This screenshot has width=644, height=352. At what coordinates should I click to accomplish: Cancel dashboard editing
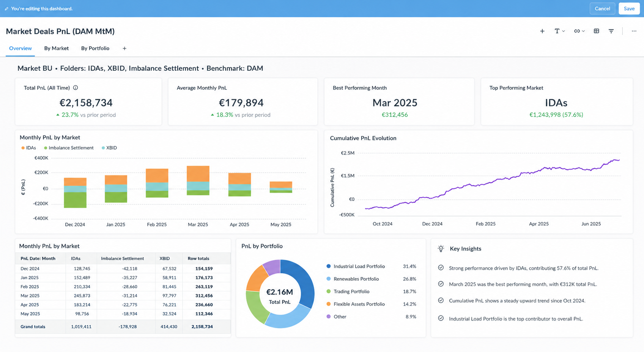pyautogui.click(x=602, y=8)
